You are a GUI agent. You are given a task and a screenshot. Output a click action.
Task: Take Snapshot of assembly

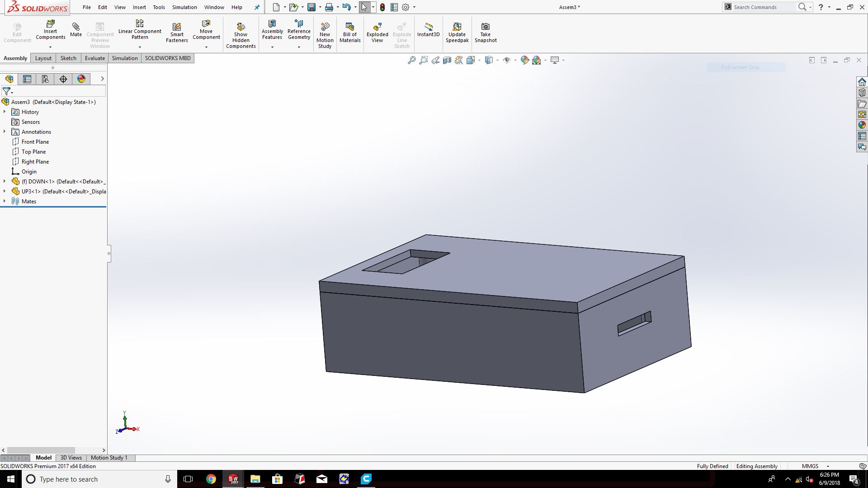coord(485,32)
